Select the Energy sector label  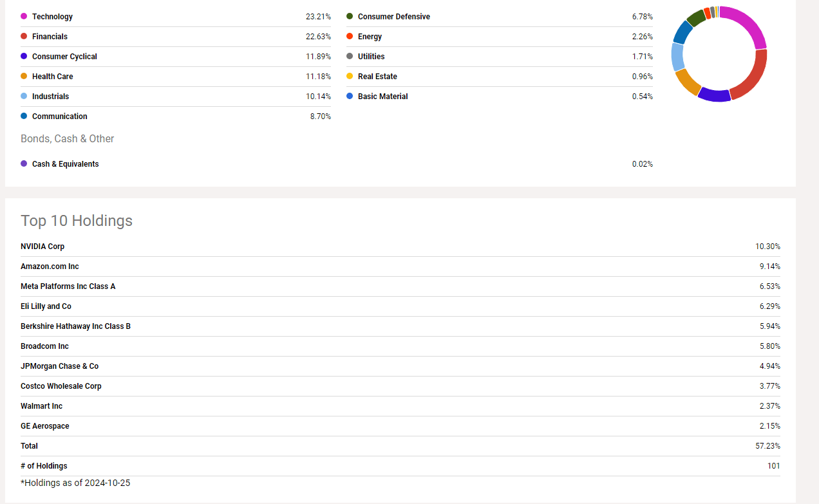tap(370, 37)
